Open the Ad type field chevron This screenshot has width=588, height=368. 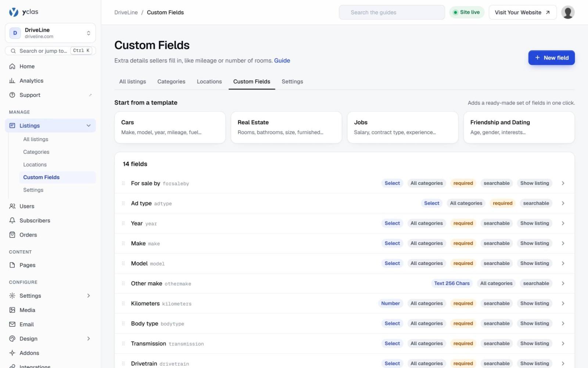click(x=563, y=203)
